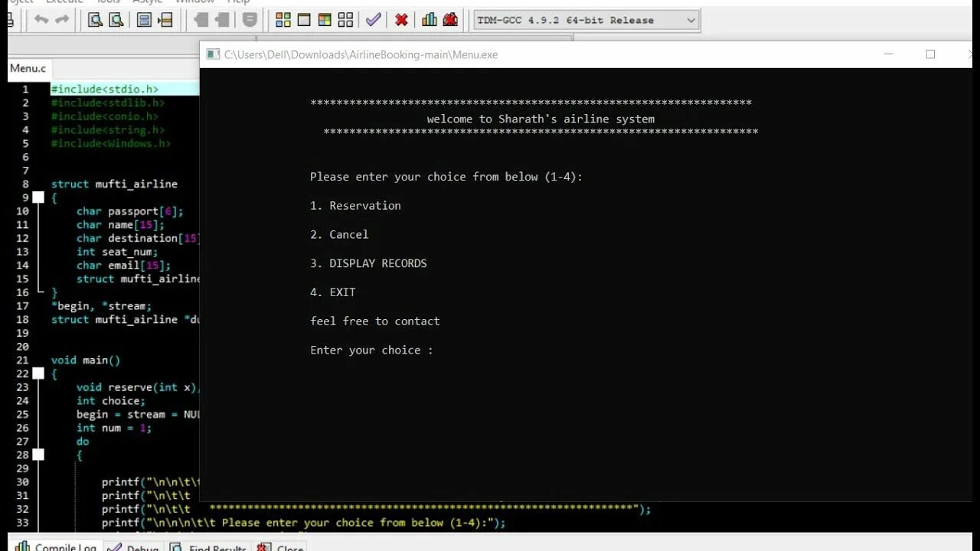Click the 'char email[15];' line

tap(124, 266)
